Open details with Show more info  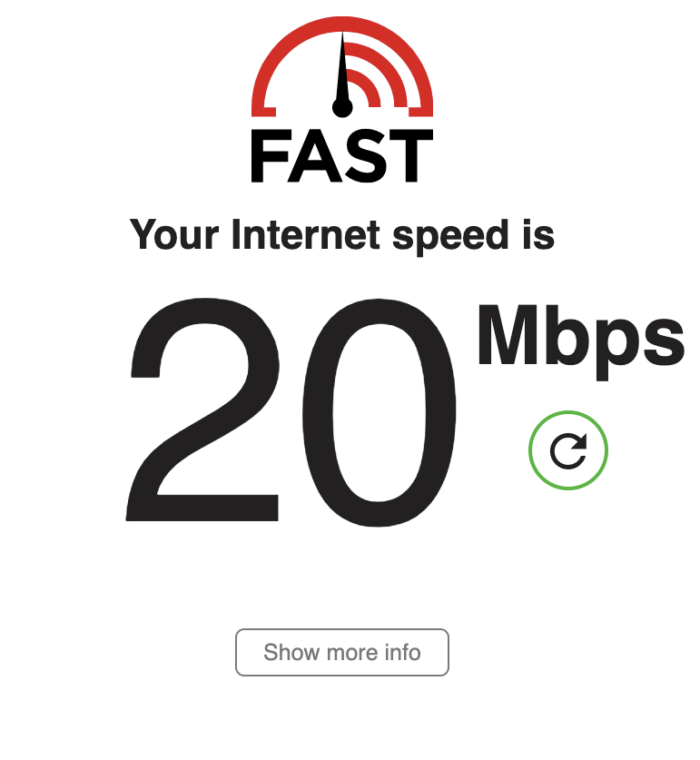342,652
